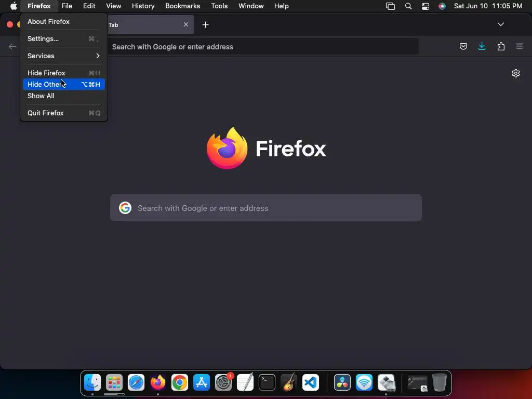Open Boot Camp Assistant from Dock

click(x=386, y=382)
